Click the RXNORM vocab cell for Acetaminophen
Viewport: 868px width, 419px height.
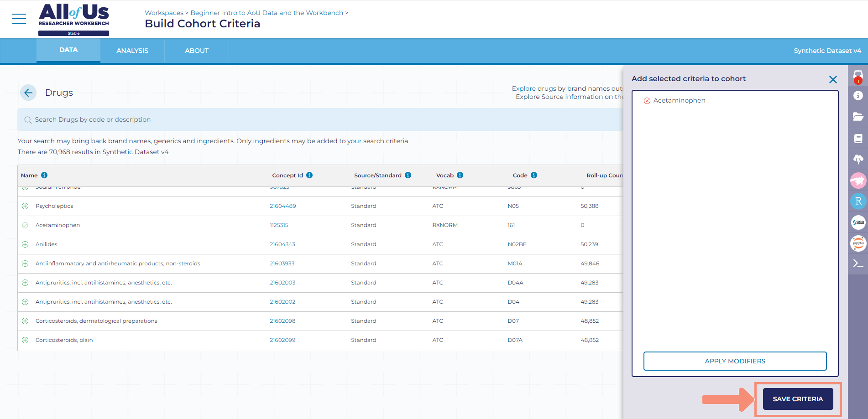[x=445, y=225]
